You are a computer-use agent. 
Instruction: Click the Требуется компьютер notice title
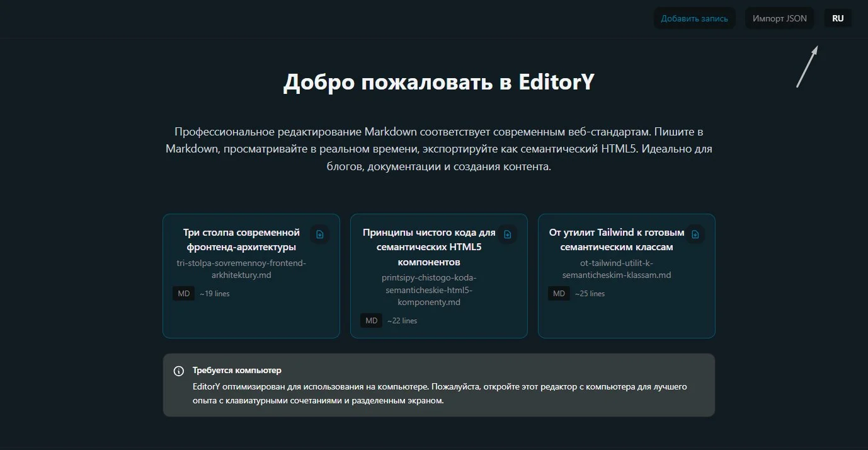[237, 371]
